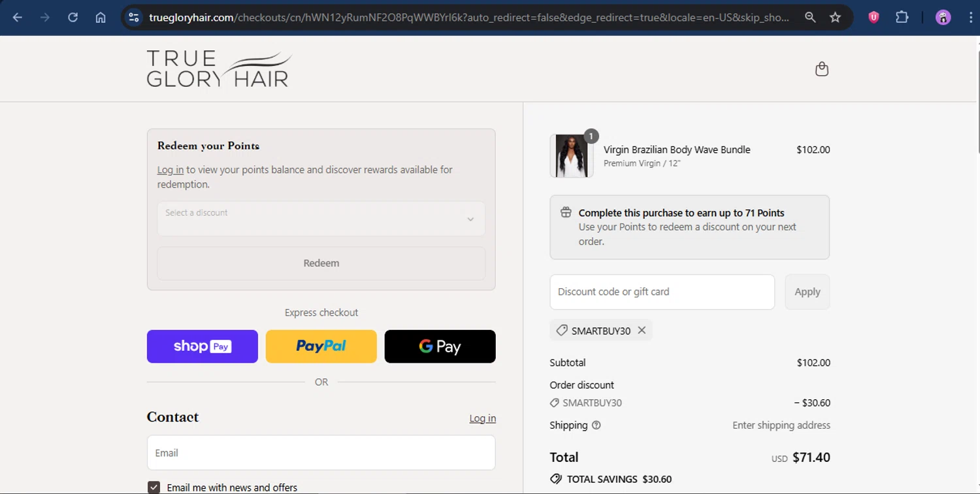Open the zoom magnifier in address bar
Viewport: 980px width, 494px height.
click(x=810, y=18)
